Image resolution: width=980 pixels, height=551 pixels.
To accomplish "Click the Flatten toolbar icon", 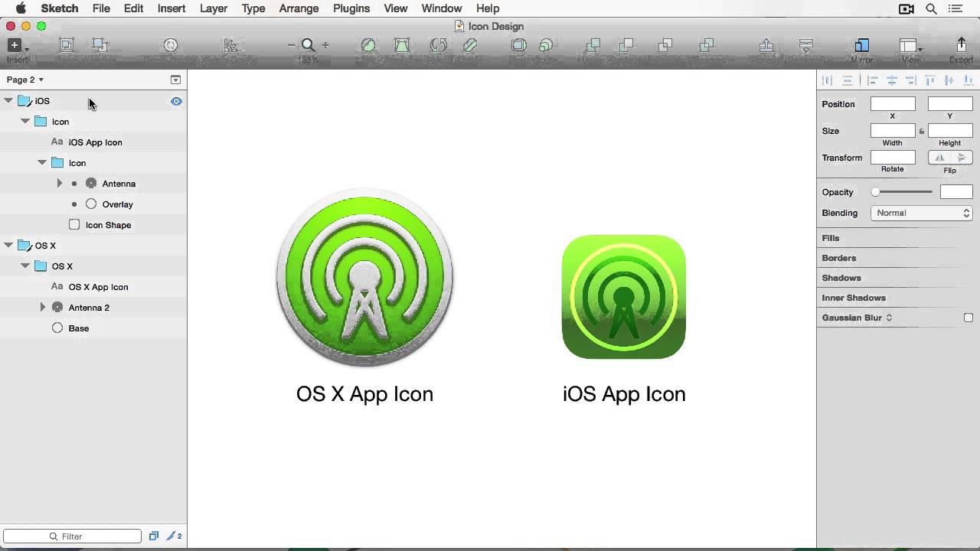I will (470, 46).
